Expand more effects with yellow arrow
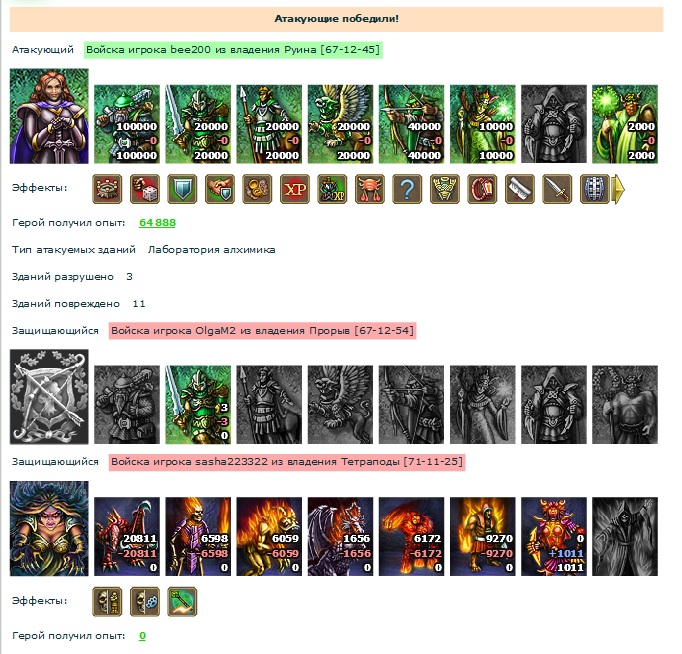This screenshot has width=682, height=654. pyautogui.click(x=618, y=189)
